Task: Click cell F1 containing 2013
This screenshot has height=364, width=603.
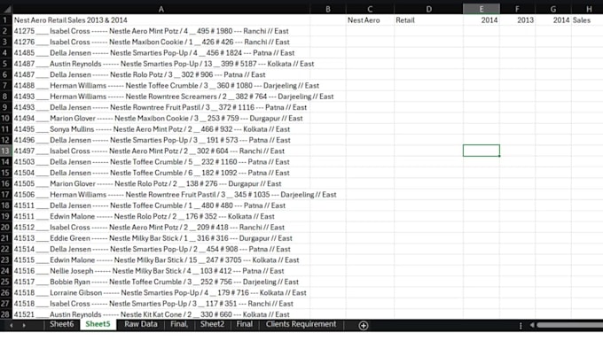Action: coord(517,20)
